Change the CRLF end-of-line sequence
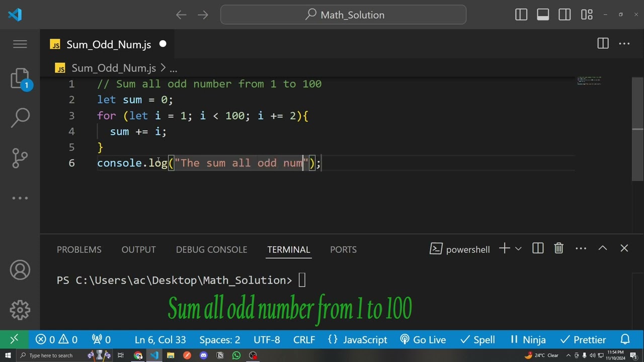 pos(304,340)
